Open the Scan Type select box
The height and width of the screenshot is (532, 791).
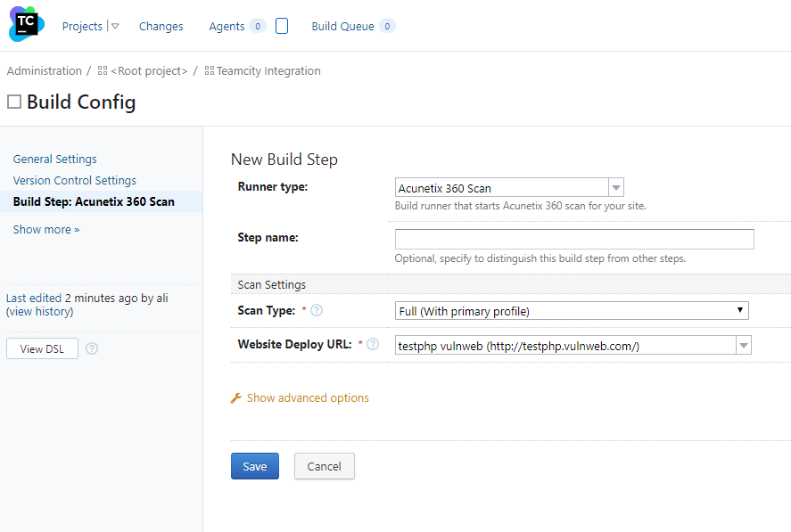[x=572, y=311]
